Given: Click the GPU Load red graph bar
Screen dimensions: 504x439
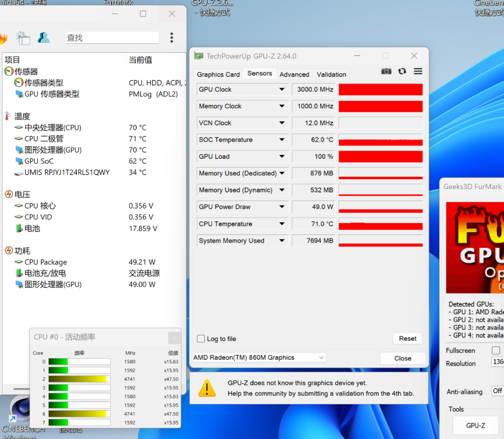Looking at the screenshot, I should (x=381, y=156).
